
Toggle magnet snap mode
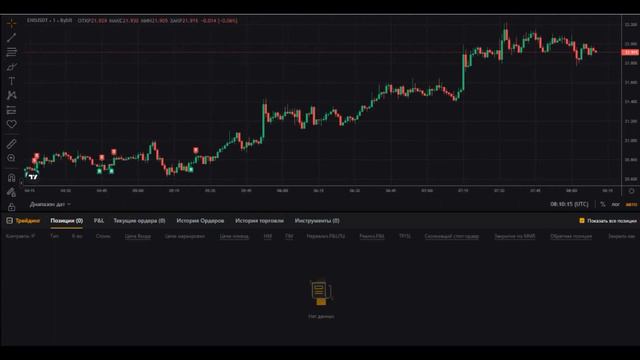point(11,178)
